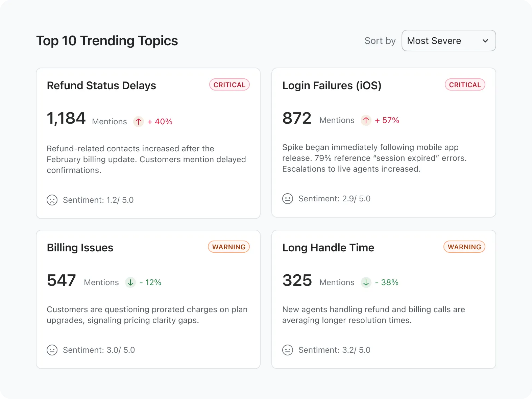
Task: Click the Top 10 Trending Topics heading
Action: 107,41
